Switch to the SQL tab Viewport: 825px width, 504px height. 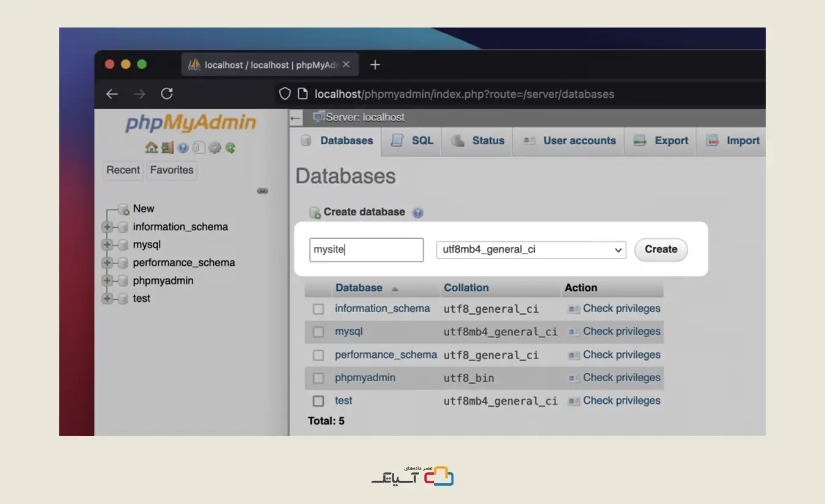(x=413, y=141)
